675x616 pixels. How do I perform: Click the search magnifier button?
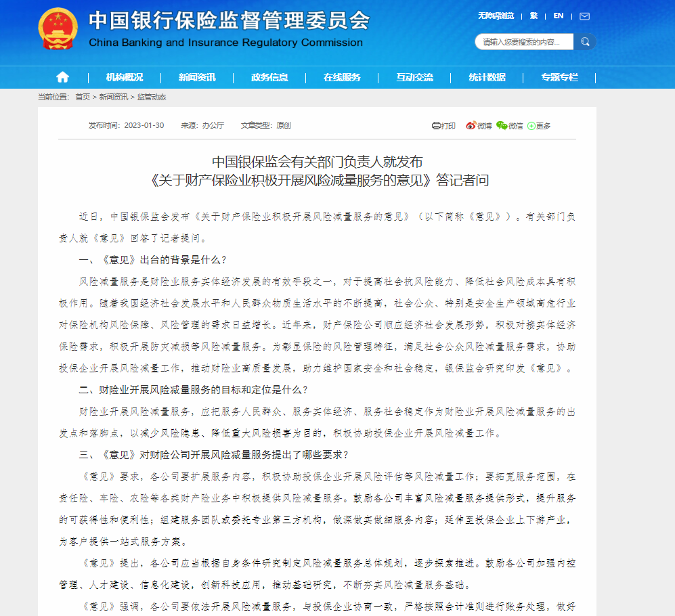click(585, 42)
